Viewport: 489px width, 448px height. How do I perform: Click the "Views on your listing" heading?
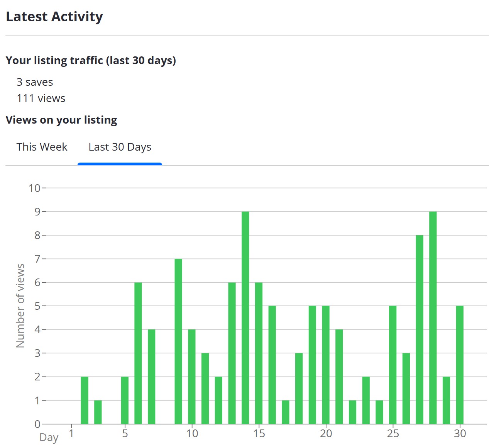pos(61,120)
